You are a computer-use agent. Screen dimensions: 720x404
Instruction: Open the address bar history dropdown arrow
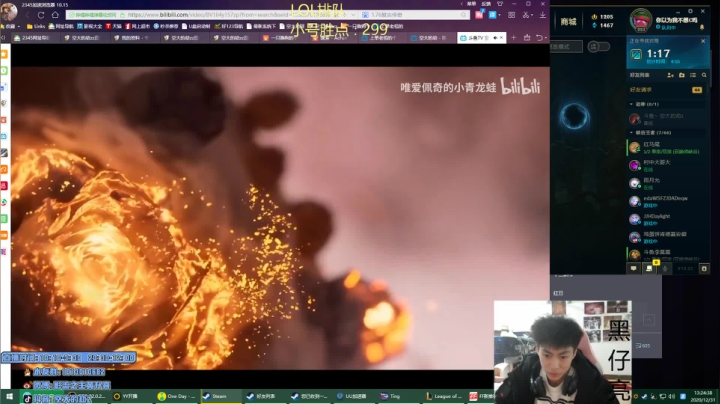pos(353,15)
